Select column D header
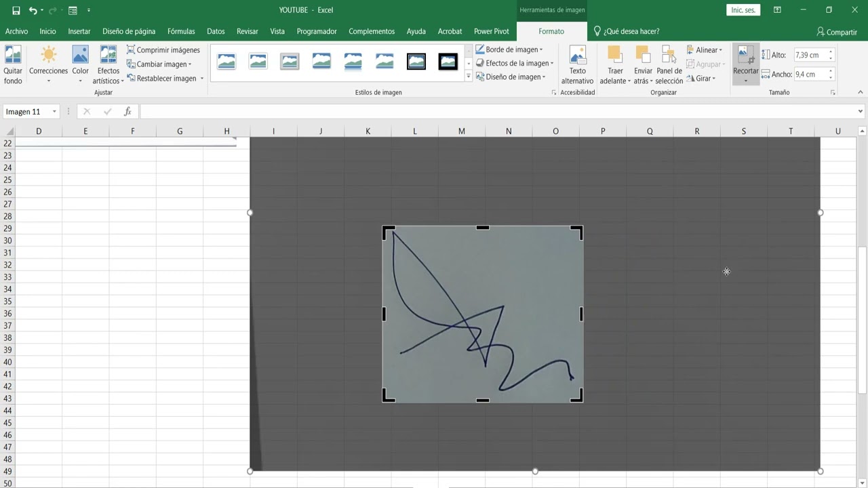Image resolution: width=868 pixels, height=488 pixels. tap(39, 131)
